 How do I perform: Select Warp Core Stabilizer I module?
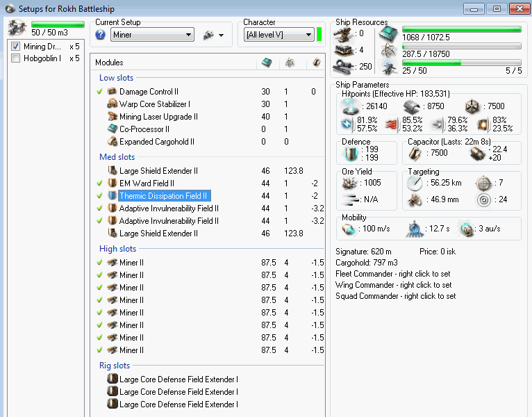(x=154, y=104)
